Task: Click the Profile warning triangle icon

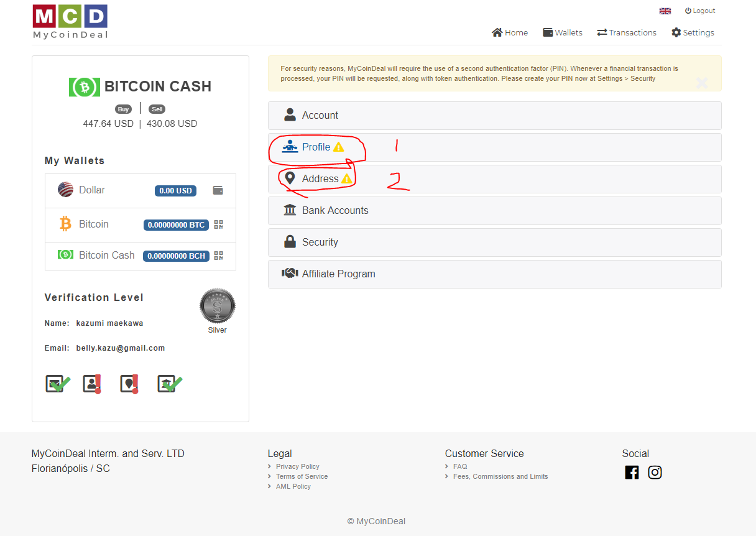Action: click(338, 147)
